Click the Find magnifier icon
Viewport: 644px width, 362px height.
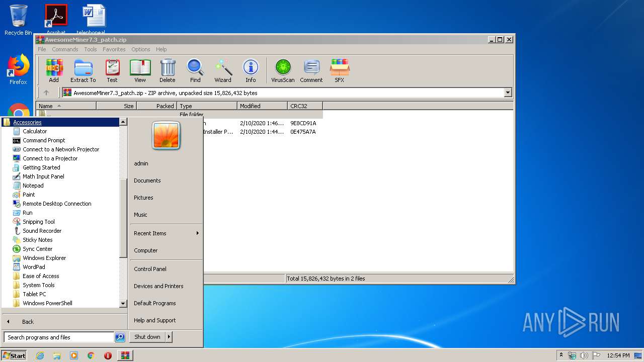195,70
